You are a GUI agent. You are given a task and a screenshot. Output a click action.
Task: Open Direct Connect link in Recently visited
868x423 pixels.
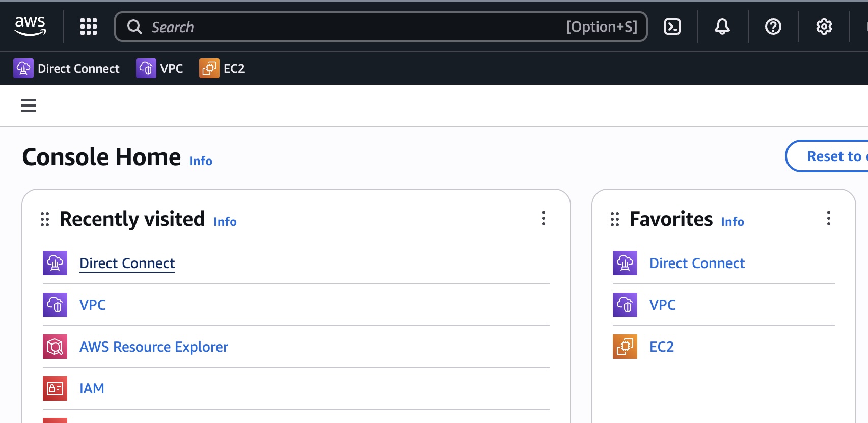[127, 263]
